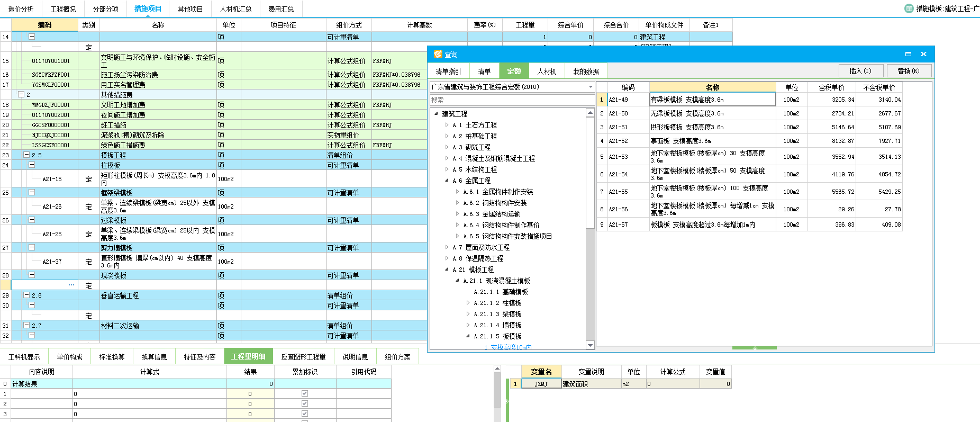Image resolution: width=980 pixels, height=422 pixels.
Task: Select the 支模高度10m内 tree link
Action: coord(508,347)
